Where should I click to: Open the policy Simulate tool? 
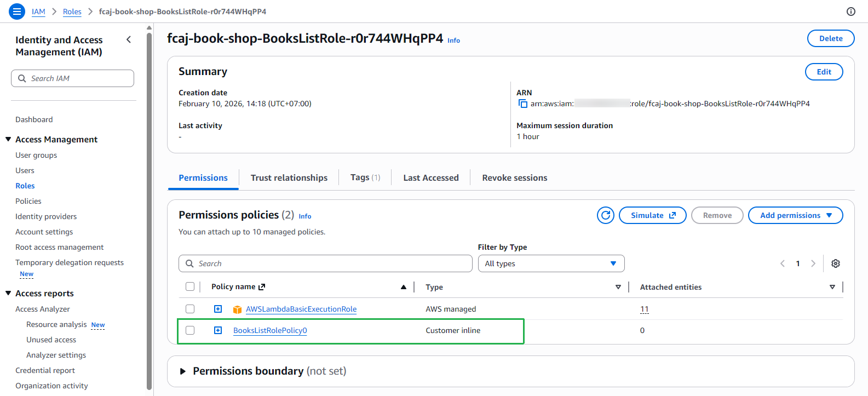(x=653, y=215)
